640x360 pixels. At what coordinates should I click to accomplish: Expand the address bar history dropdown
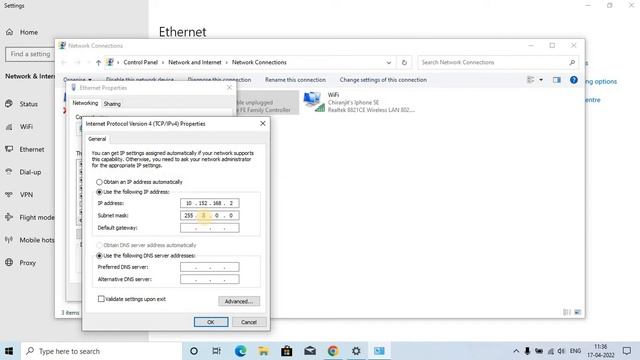pos(389,62)
